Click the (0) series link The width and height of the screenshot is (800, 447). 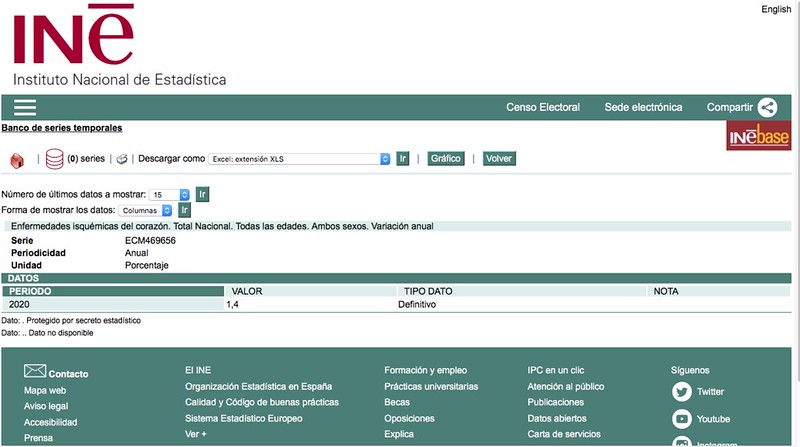tap(86, 159)
